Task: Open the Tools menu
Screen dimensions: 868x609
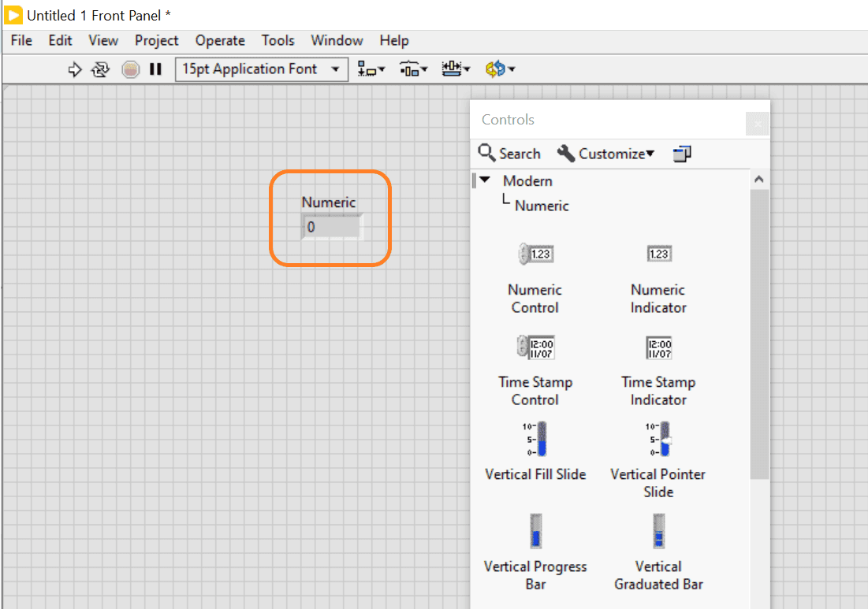Action: click(x=278, y=40)
